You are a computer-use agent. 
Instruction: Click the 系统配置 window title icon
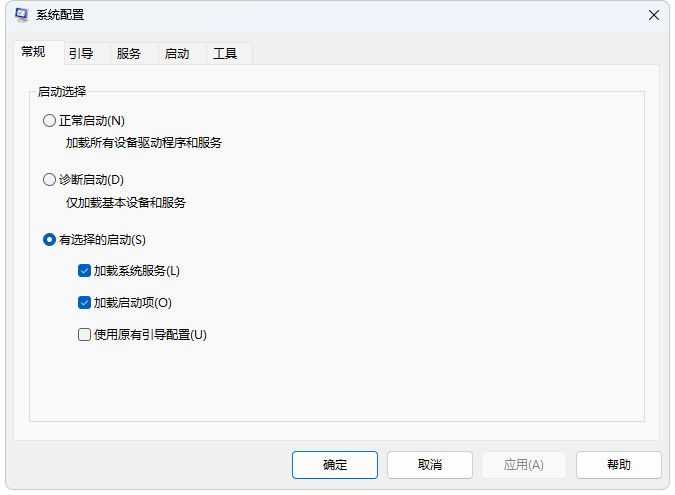coord(21,15)
